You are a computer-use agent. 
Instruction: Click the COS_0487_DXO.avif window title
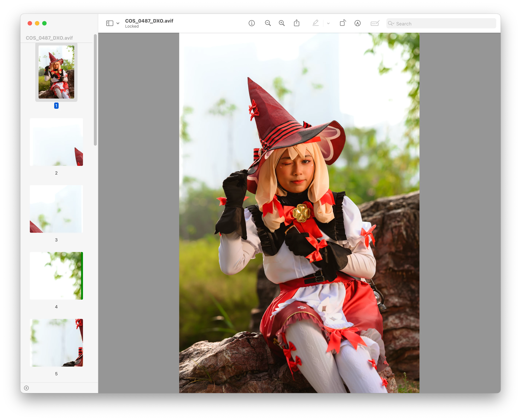(x=149, y=21)
